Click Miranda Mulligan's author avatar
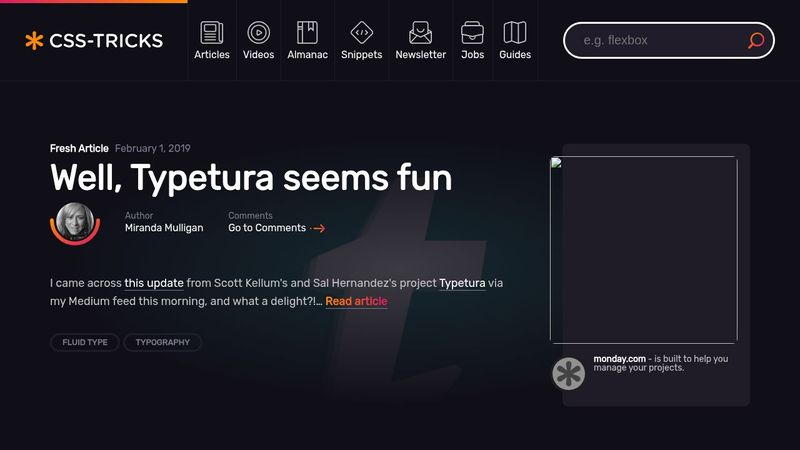800x450 pixels. (75, 222)
